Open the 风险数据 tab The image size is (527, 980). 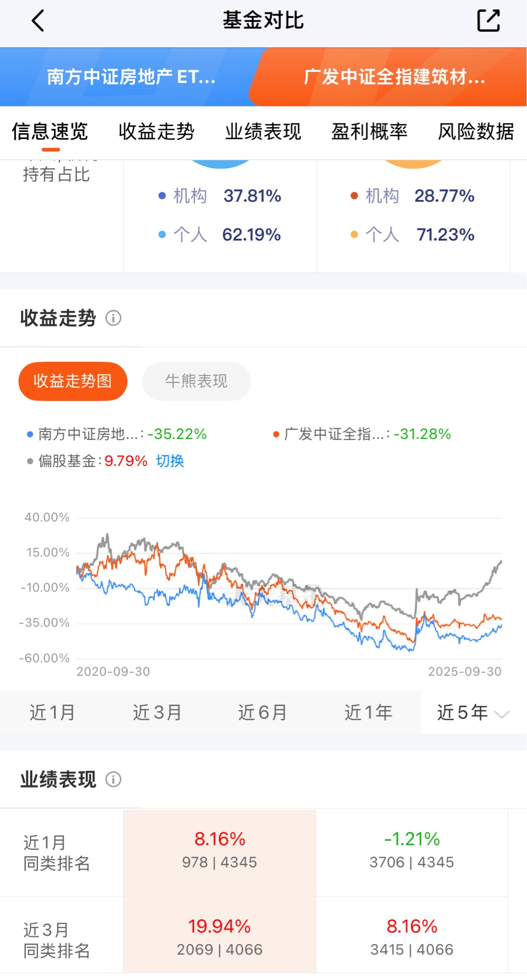[x=476, y=132]
